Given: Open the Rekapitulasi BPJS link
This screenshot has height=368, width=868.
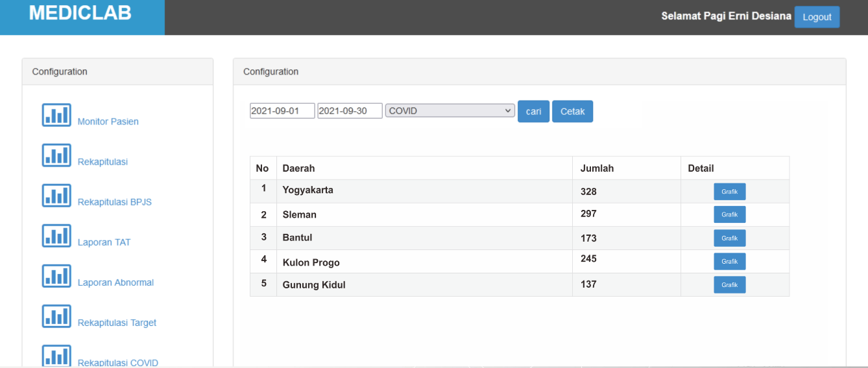Looking at the screenshot, I should (114, 202).
